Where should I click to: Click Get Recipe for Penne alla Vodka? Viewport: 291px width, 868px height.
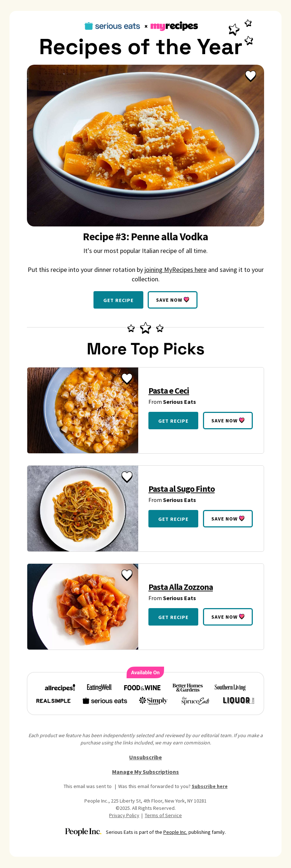point(118,300)
